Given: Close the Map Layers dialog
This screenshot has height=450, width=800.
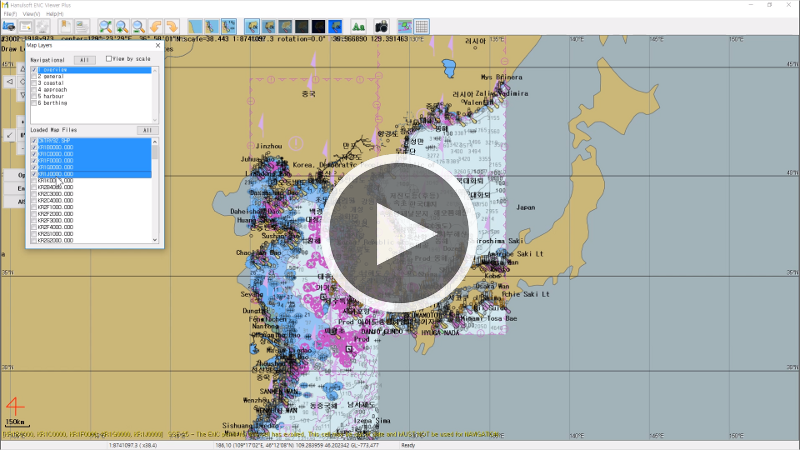Looking at the screenshot, I should [157, 45].
